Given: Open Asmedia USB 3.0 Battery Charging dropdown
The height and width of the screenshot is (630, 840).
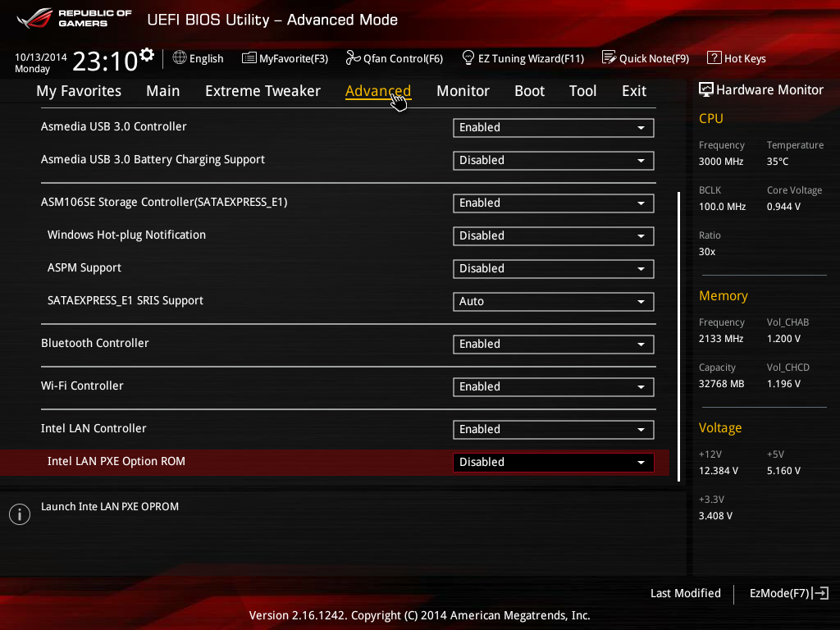Looking at the screenshot, I should click(x=554, y=160).
